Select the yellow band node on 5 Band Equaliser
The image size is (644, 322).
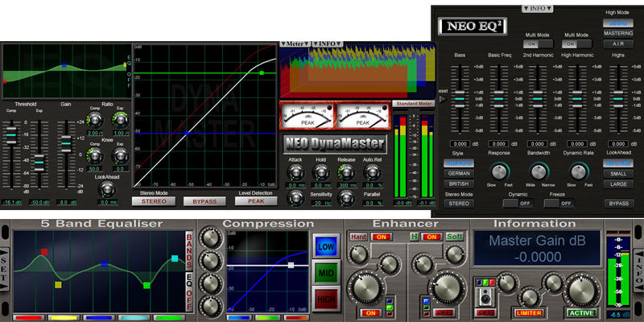58,285
